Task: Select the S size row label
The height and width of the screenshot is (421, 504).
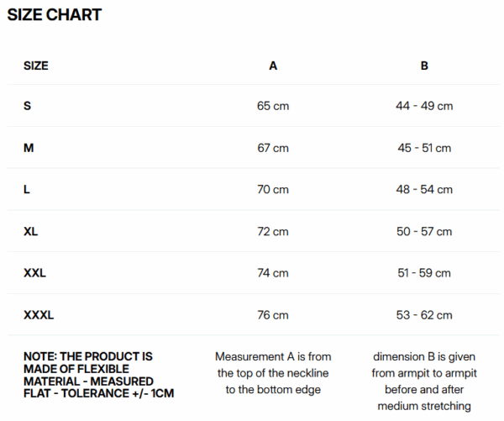Action: coord(27,106)
